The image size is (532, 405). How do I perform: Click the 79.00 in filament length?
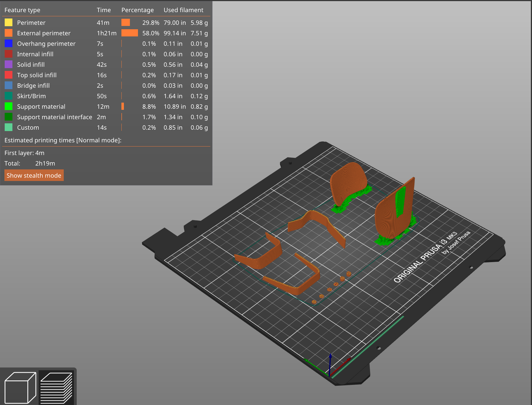pos(175,23)
